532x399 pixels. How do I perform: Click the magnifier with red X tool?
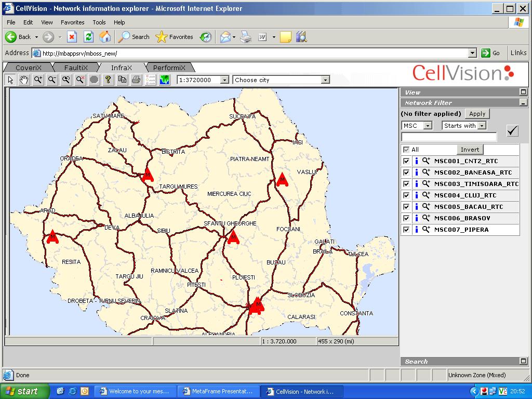click(x=80, y=80)
